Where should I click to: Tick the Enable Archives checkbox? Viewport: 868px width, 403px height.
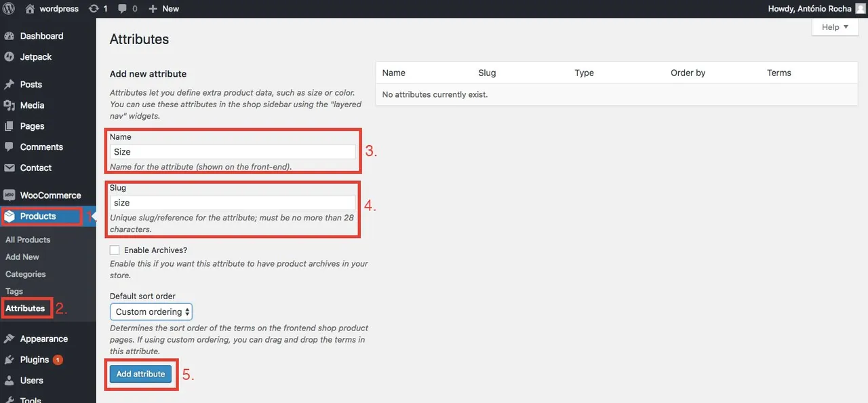pos(115,250)
